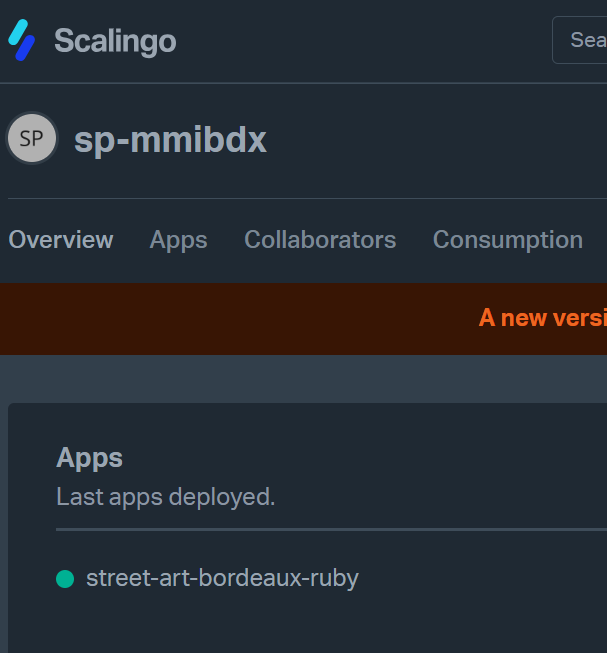The image size is (607, 653).
Task: Open the Apps tab
Action: coord(178,240)
